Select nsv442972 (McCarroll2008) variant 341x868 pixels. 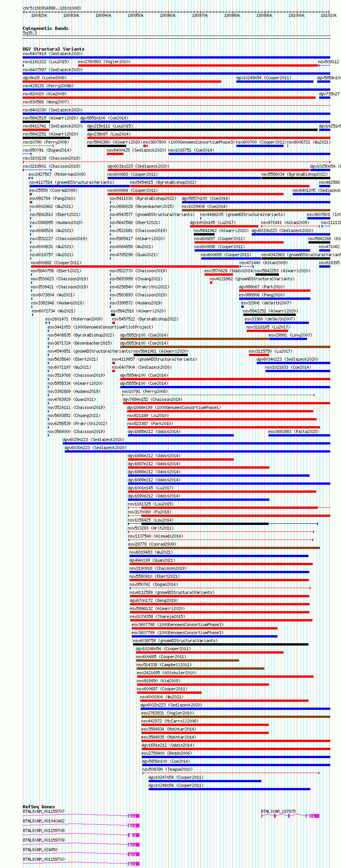coord(170,721)
